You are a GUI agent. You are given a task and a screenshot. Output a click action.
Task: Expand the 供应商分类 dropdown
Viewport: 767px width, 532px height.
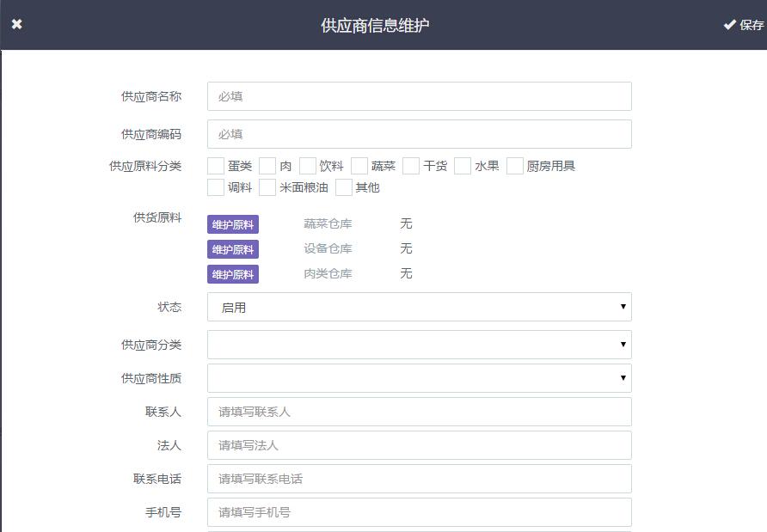[x=419, y=345]
